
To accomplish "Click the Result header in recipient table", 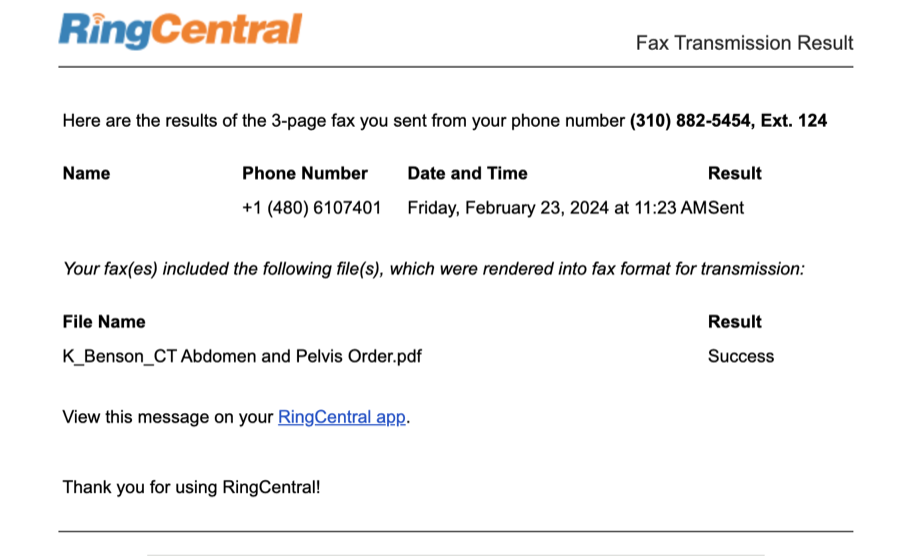I will [x=735, y=173].
